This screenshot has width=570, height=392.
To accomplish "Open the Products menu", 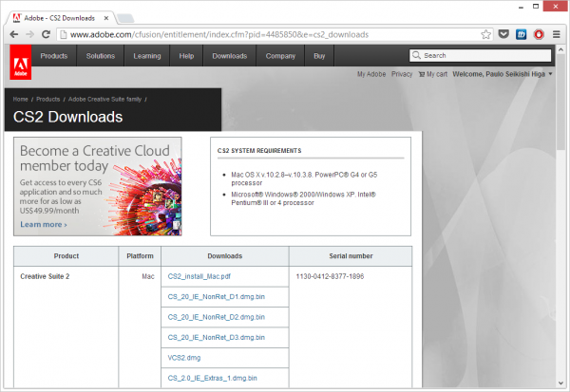I will coord(54,56).
